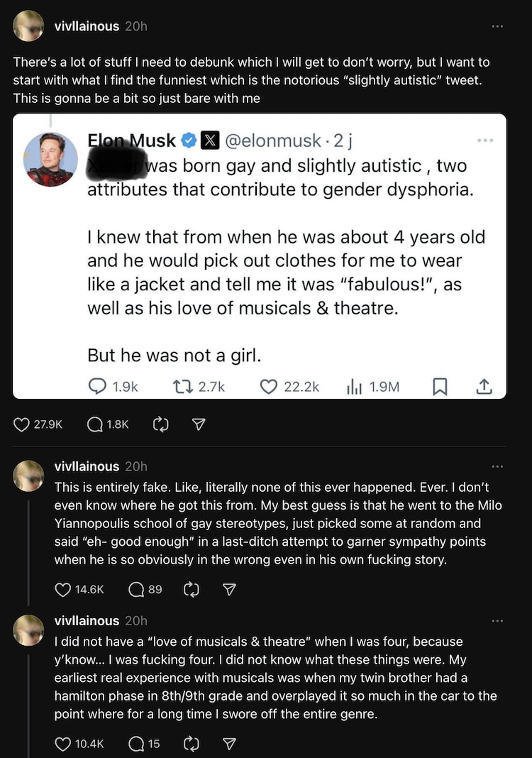The image size is (532, 758).
Task: Click vivllainous username on the second post
Action: tap(87, 466)
